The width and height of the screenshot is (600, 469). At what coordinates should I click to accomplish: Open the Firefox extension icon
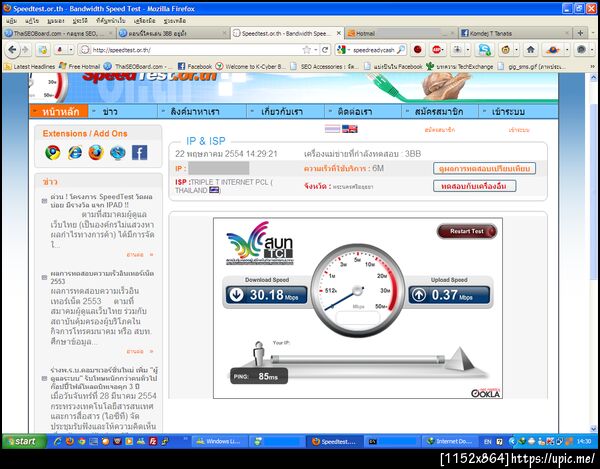(x=96, y=153)
